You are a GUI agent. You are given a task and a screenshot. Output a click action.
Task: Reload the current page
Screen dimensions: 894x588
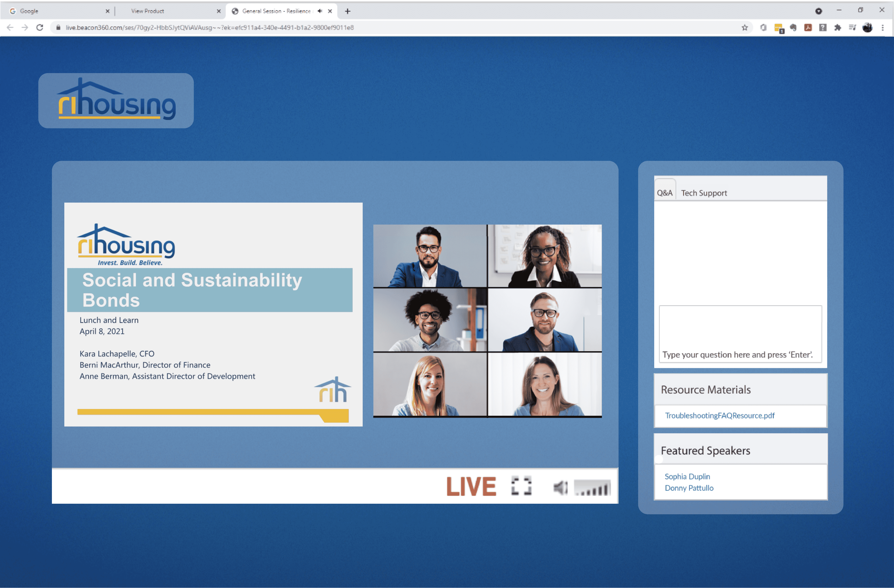pyautogui.click(x=40, y=27)
